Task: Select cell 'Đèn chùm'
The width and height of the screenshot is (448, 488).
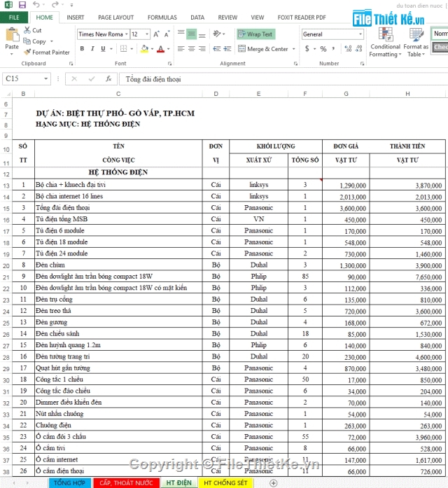Action: (118, 265)
